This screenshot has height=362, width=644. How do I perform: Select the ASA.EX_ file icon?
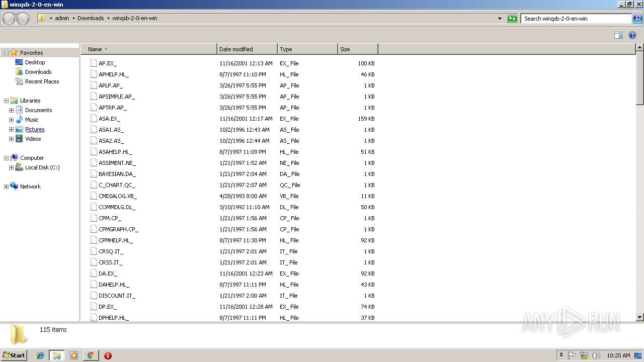click(x=94, y=119)
